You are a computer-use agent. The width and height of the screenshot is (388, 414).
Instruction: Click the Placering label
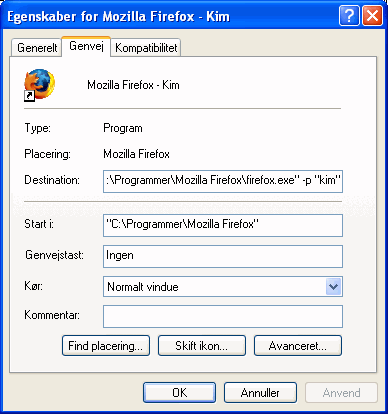[x=47, y=154]
